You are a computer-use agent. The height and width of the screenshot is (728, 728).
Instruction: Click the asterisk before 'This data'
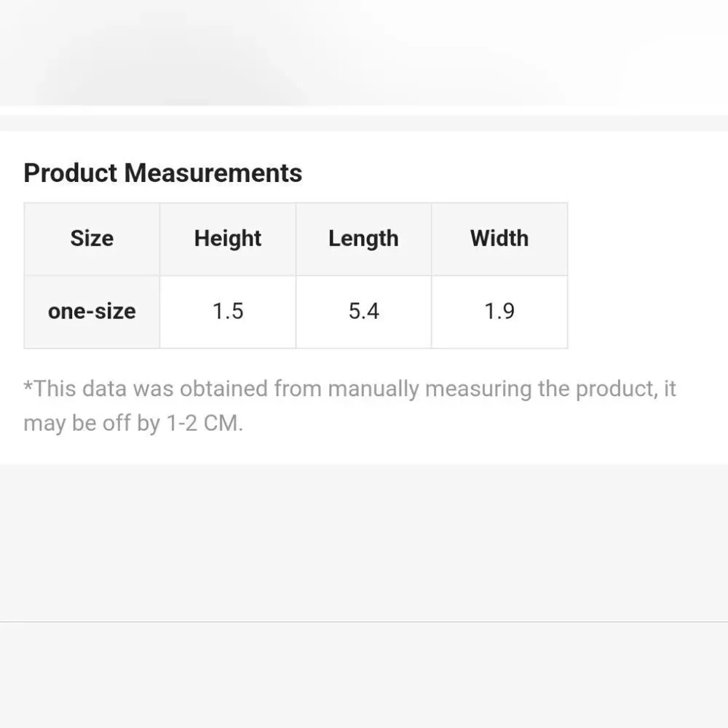(28, 387)
